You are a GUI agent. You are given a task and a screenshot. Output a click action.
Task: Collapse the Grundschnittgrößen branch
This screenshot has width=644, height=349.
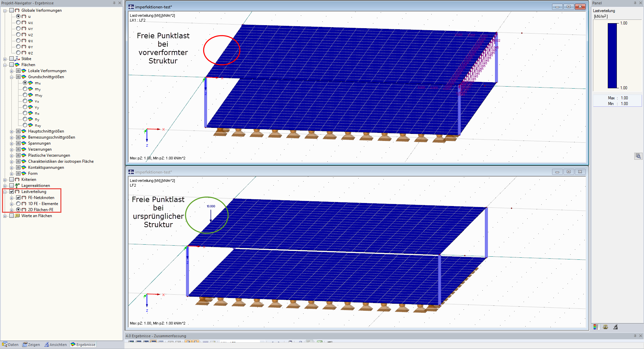coord(11,77)
